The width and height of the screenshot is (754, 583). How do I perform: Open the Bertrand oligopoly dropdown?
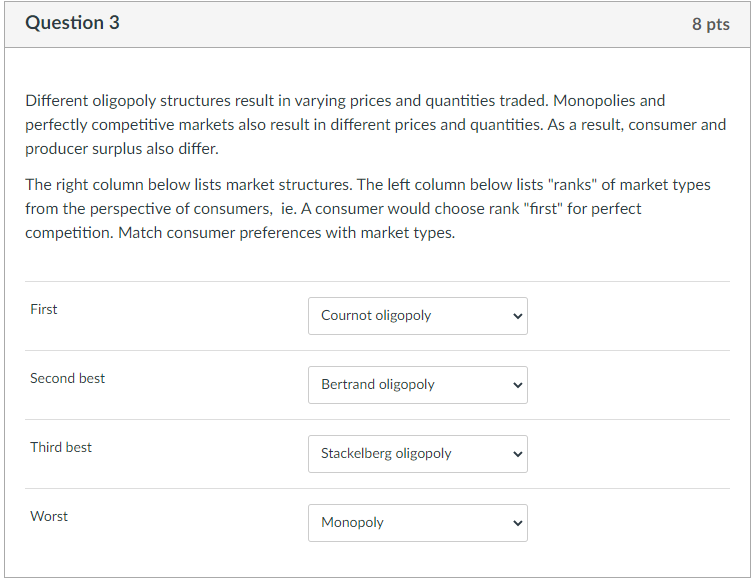tap(417, 385)
